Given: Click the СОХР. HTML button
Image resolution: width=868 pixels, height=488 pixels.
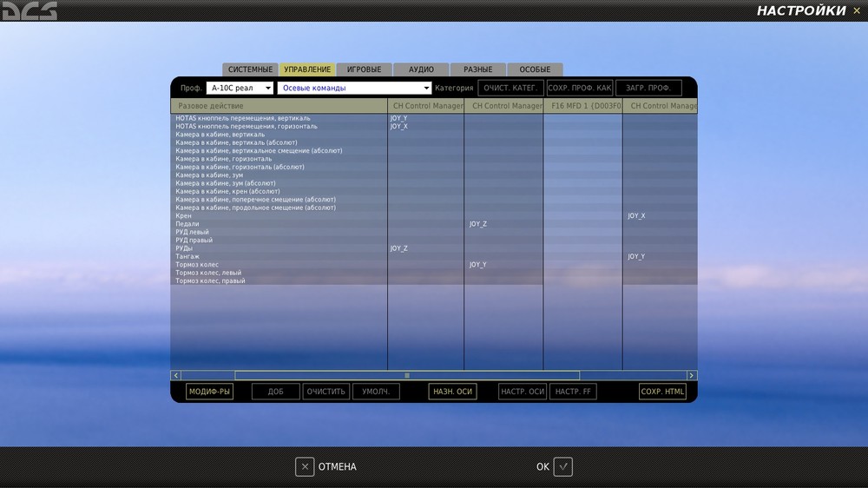Looking at the screenshot, I should point(662,391).
